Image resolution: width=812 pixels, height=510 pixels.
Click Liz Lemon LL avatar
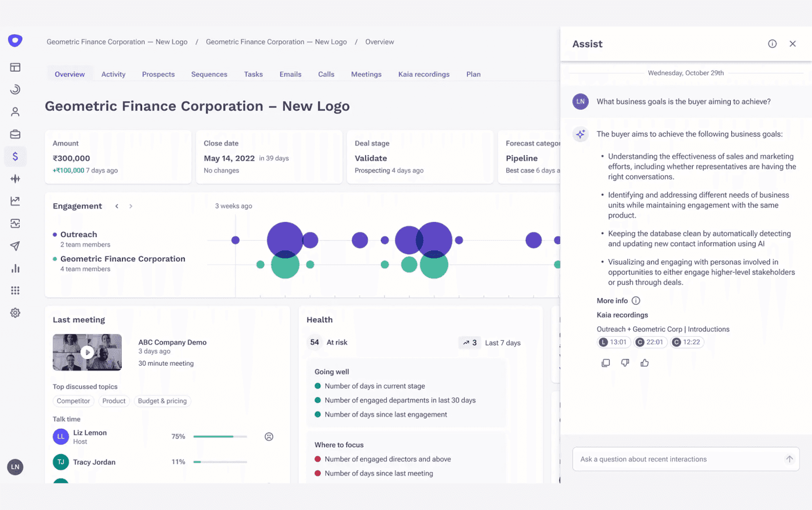(61, 436)
